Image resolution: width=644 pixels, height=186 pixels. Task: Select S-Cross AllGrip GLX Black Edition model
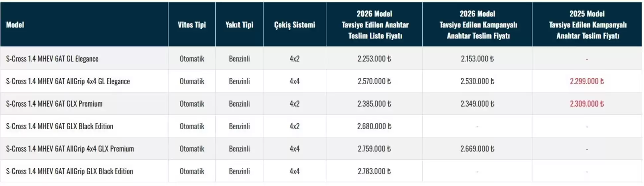pyautogui.click(x=69, y=171)
